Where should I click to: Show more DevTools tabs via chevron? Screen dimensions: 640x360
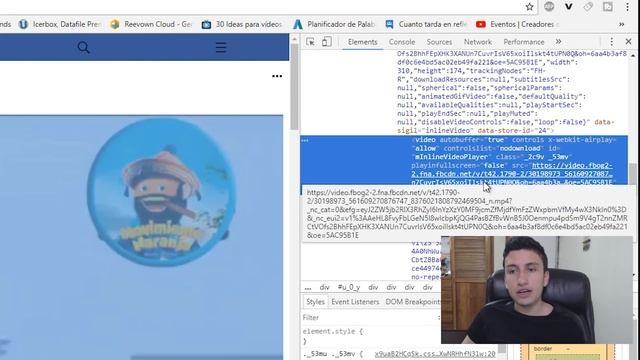point(558,42)
